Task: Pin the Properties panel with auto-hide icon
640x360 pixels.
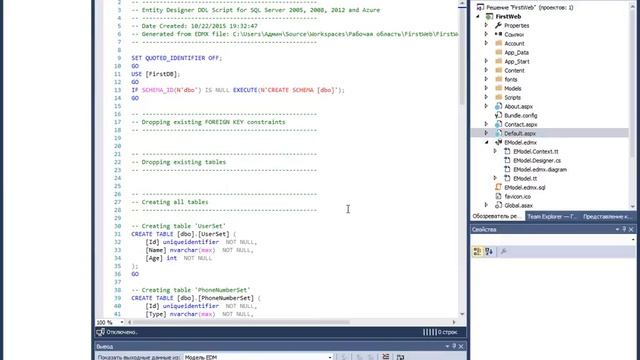Action: (x=624, y=229)
